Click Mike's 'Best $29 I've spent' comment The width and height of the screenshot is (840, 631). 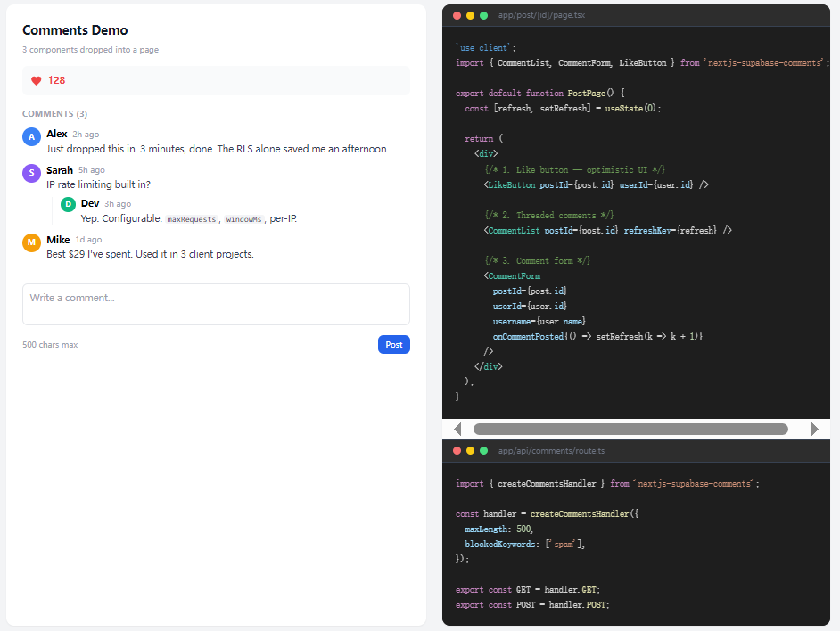point(150,254)
